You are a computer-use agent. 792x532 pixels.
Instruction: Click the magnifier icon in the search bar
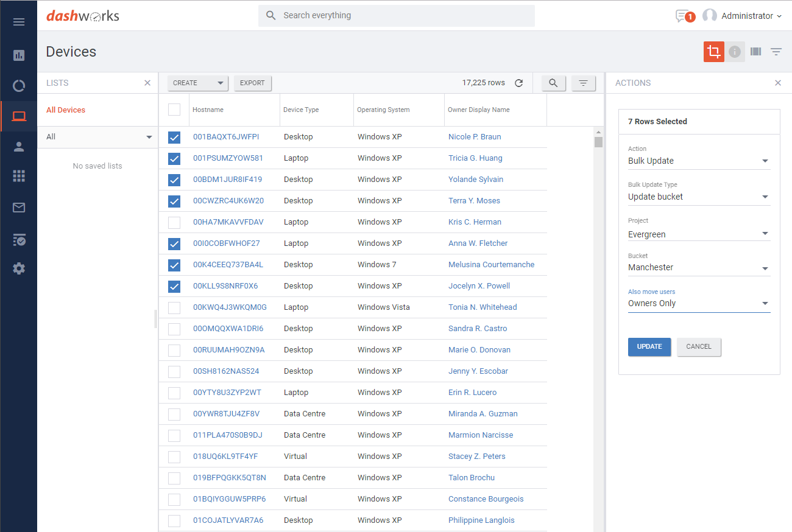pyautogui.click(x=271, y=16)
